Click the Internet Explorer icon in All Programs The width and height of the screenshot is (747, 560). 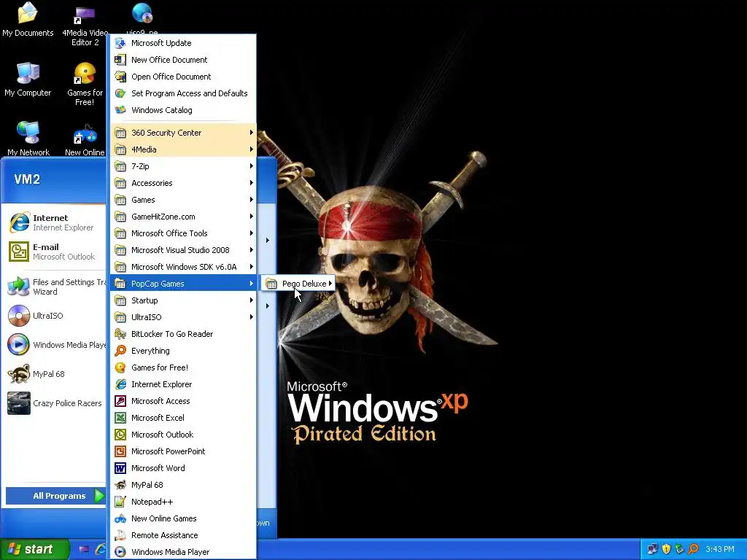(x=120, y=384)
